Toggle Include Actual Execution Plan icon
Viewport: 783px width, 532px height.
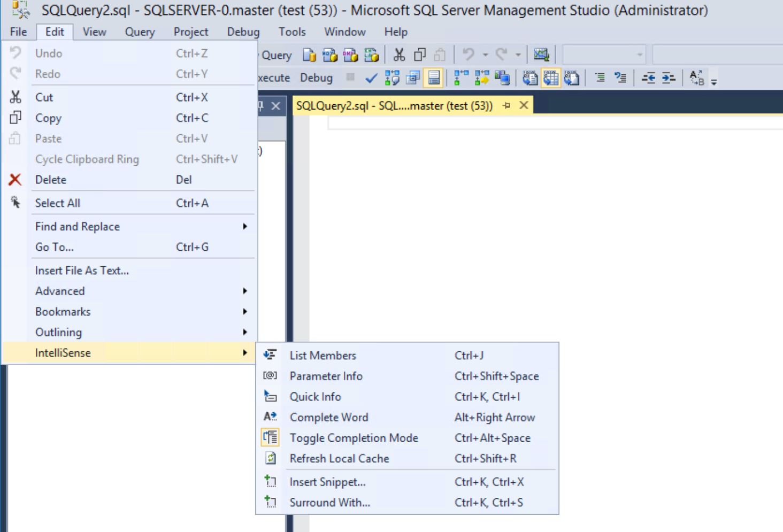point(461,78)
